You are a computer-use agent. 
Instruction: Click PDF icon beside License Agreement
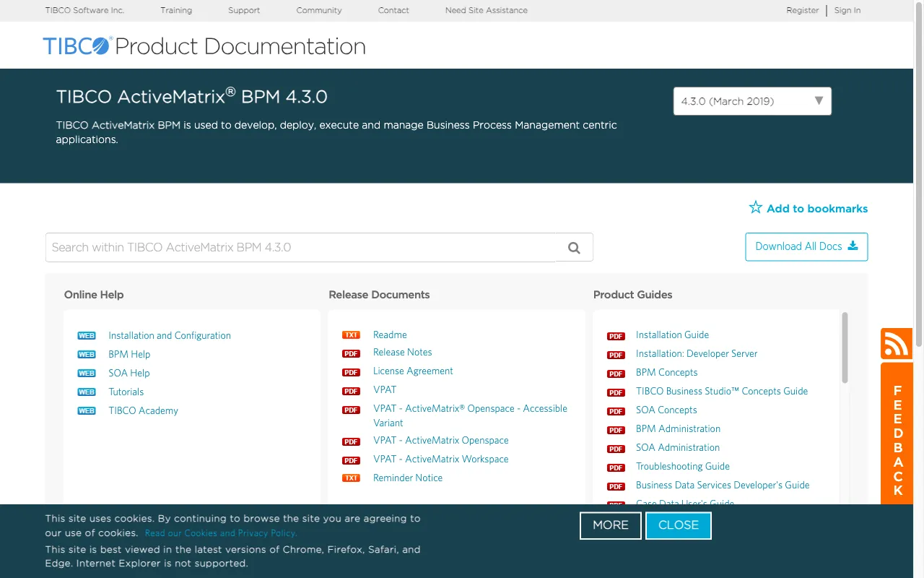coord(351,373)
